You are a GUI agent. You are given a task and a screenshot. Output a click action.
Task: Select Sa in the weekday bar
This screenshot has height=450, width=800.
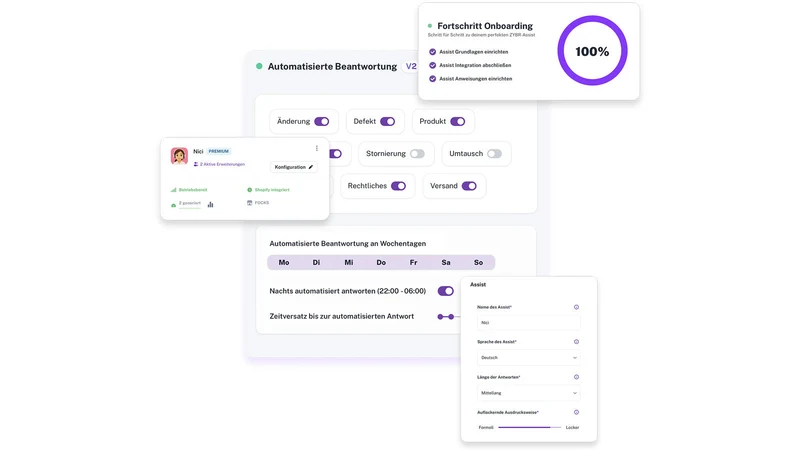446,262
